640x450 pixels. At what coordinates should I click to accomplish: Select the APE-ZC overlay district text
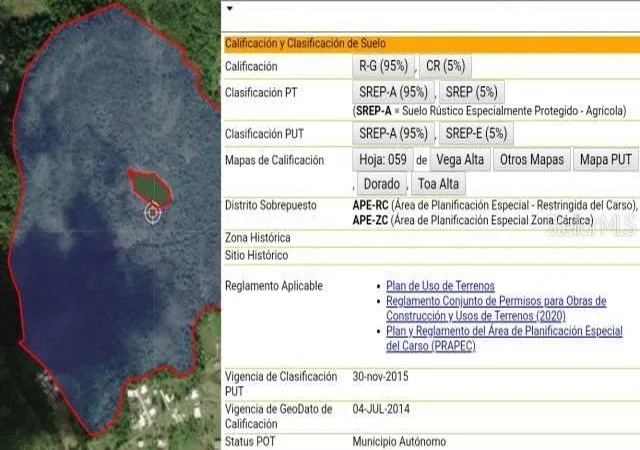point(473,220)
